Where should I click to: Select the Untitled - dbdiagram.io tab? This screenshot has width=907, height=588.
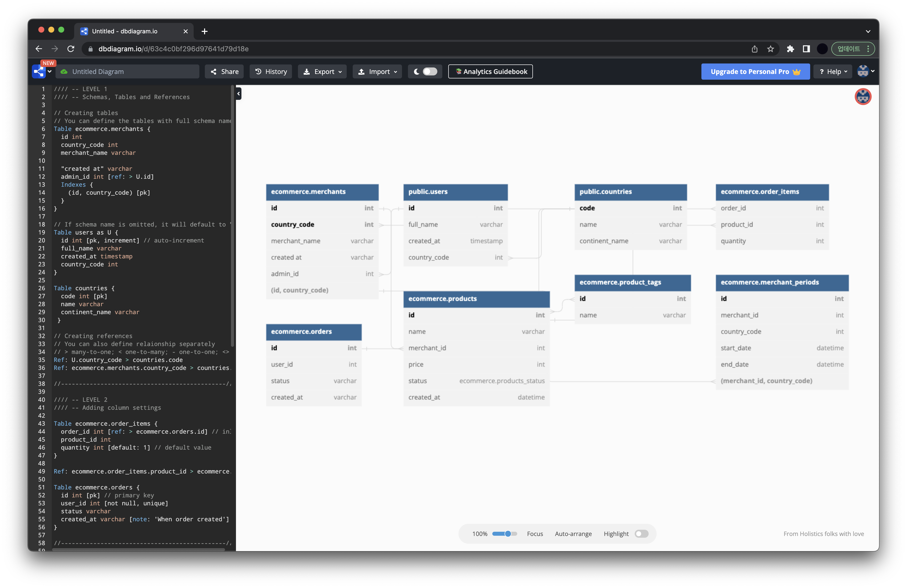pyautogui.click(x=125, y=31)
